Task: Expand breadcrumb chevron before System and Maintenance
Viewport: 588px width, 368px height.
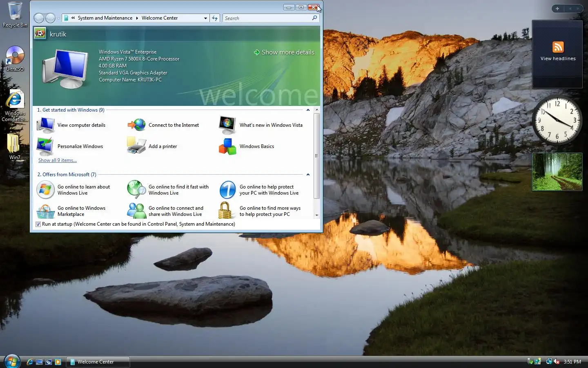Action: [x=73, y=18]
